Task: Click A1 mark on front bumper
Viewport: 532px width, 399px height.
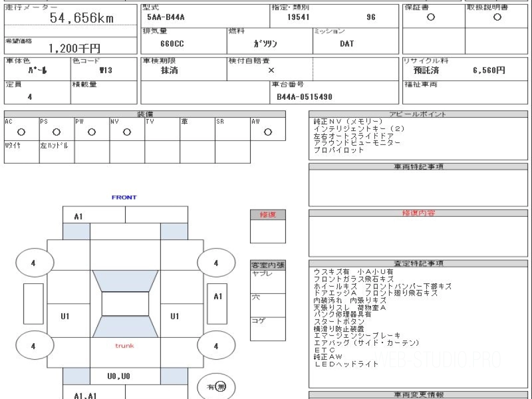Action: 78,217
